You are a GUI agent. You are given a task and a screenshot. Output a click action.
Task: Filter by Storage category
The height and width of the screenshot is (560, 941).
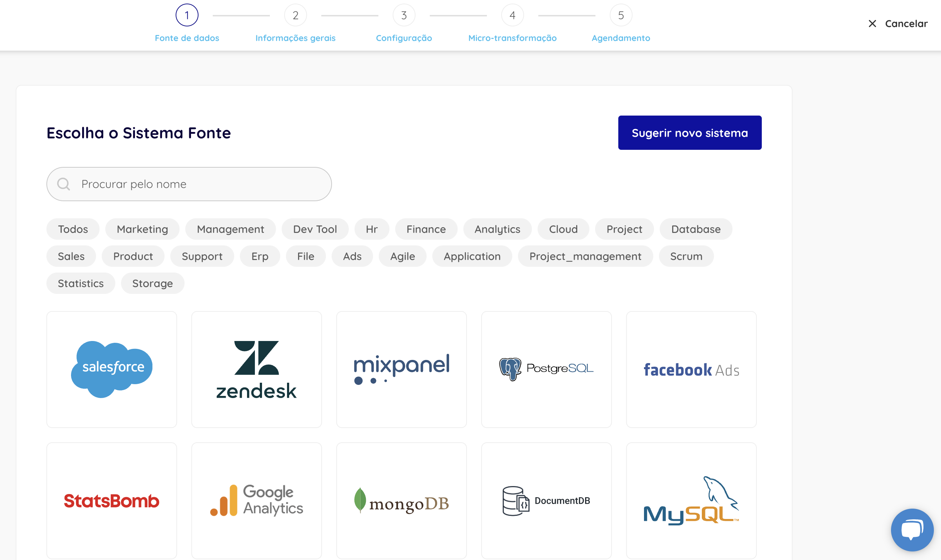[x=152, y=284]
